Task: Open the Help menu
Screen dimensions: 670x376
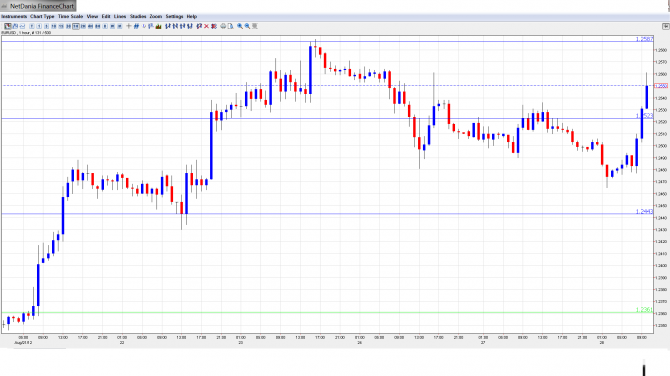Action: pos(191,16)
